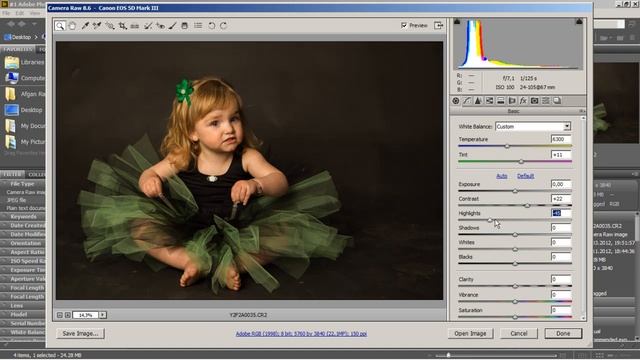This screenshot has width=640, height=360.
Task: Open Edit menu in Bridge window
Action: pyautogui.click(x=20, y=13)
